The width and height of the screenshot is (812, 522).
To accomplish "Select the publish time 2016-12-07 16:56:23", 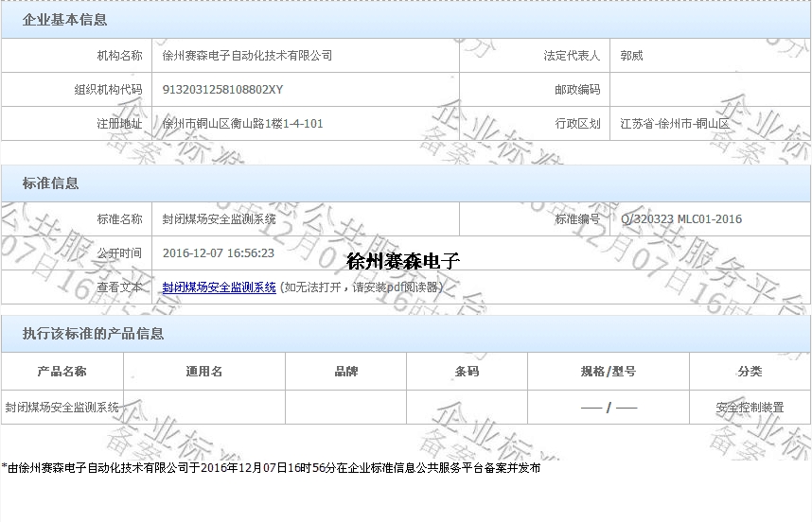I will 219,253.
